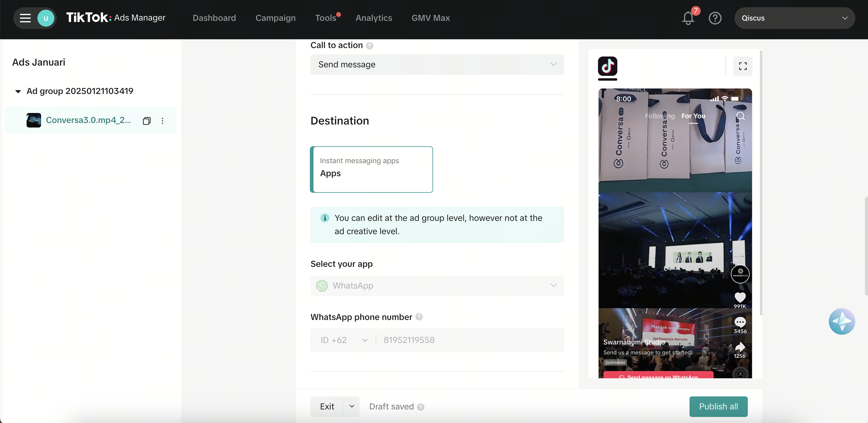Image resolution: width=868 pixels, height=423 pixels.
Task: Click the Sponsored label in preview
Action: pos(615,362)
